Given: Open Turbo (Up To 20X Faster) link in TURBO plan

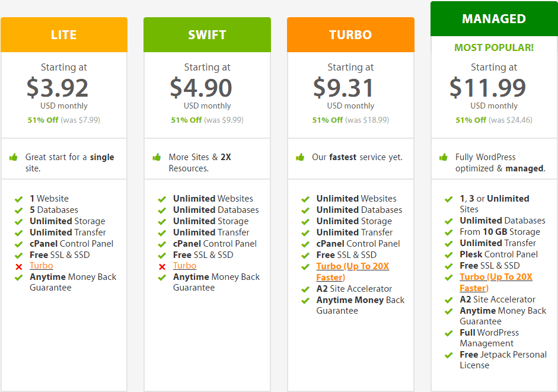Looking at the screenshot, I should point(353,272).
